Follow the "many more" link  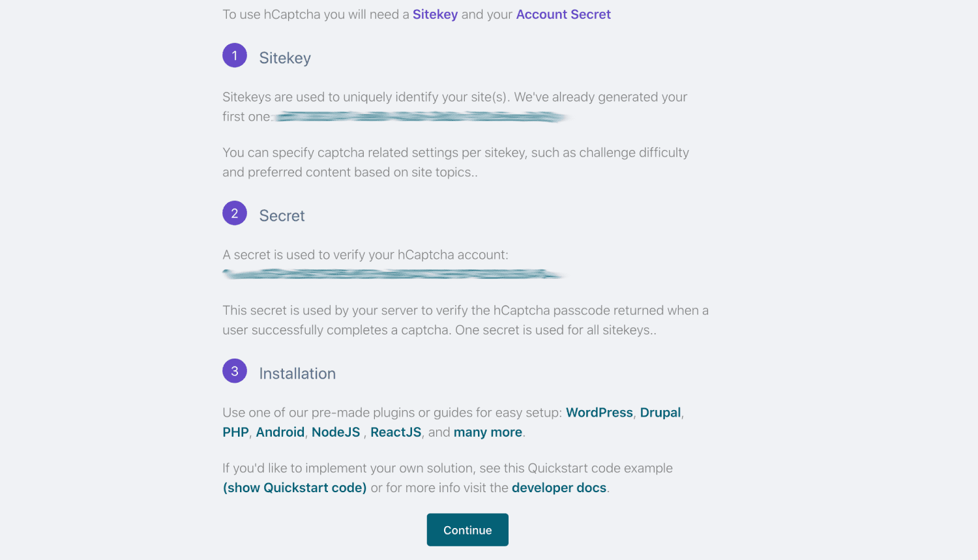click(488, 432)
